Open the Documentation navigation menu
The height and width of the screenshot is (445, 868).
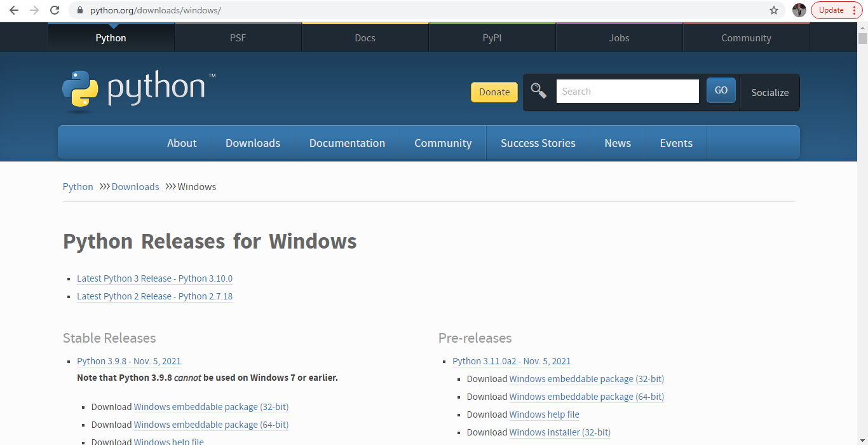tap(347, 143)
